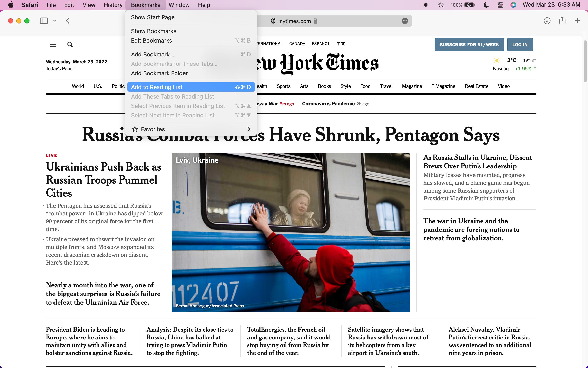The image size is (588, 368).
Task: Open the Help menu
Action: [204, 5]
